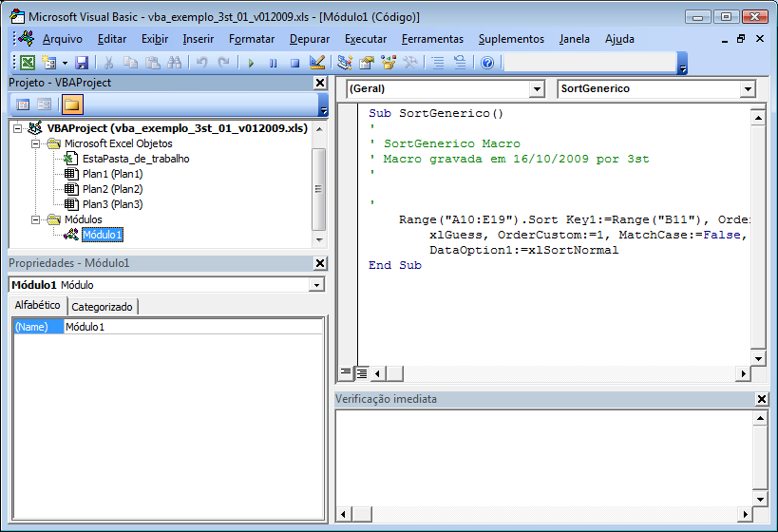778x532 pixels.
Task: Click the Indent lines toolbar icon
Action: click(438, 63)
